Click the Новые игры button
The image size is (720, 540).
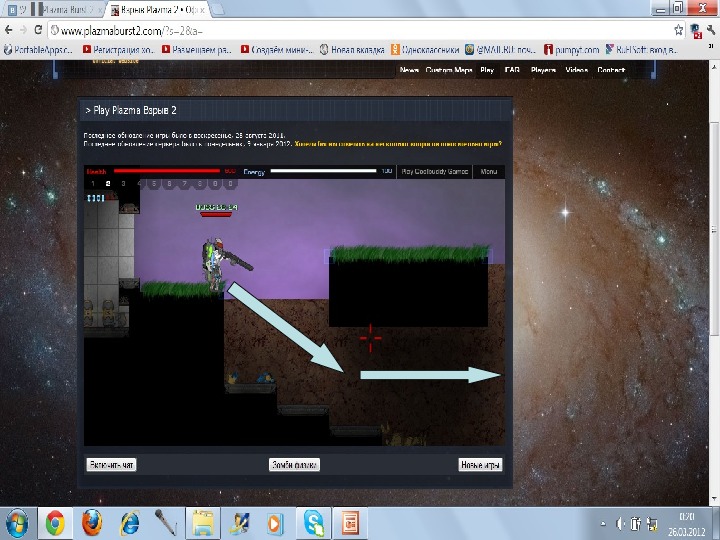click(x=480, y=465)
